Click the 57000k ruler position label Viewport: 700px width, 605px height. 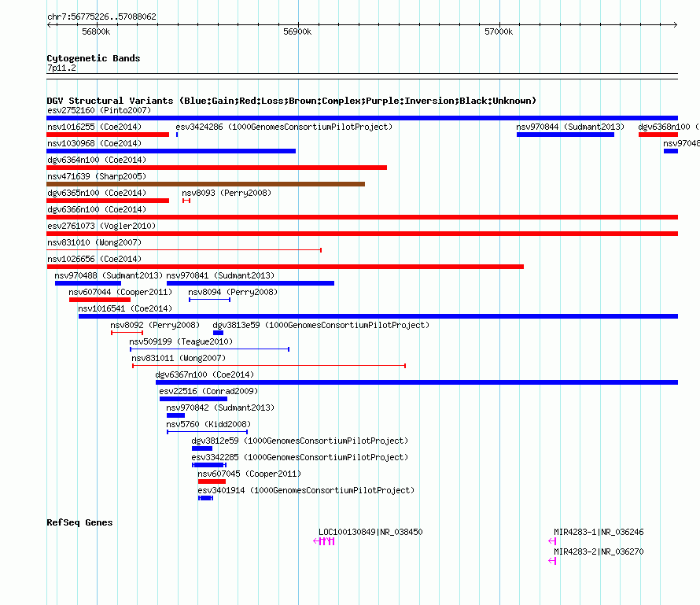[x=499, y=31]
